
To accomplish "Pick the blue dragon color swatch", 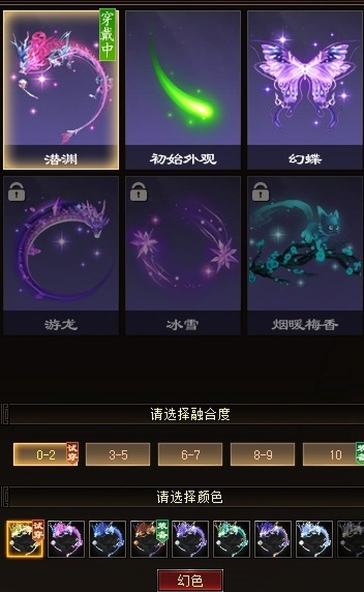I will point(107,539).
